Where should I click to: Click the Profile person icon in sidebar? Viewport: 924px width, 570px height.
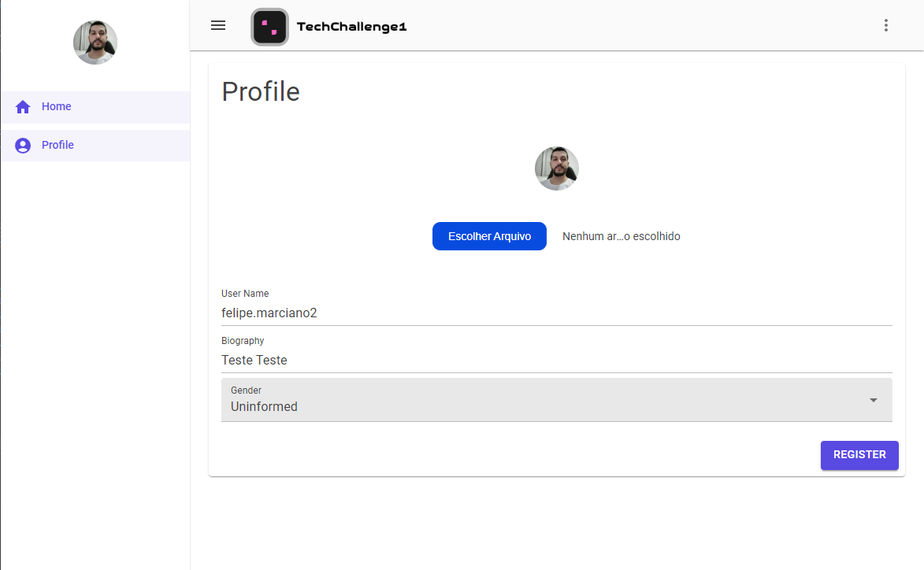(23, 146)
